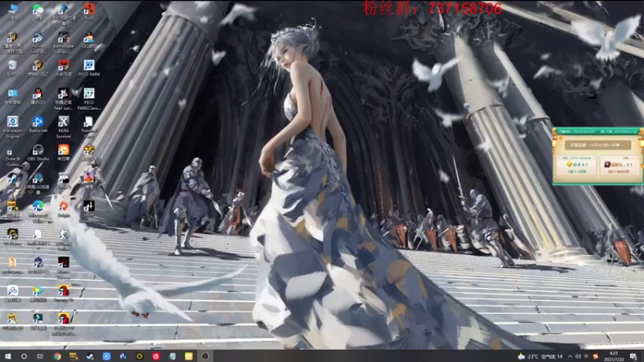Launch PICO PARK Classic shortcut
644x362 pixels.
coord(89,98)
